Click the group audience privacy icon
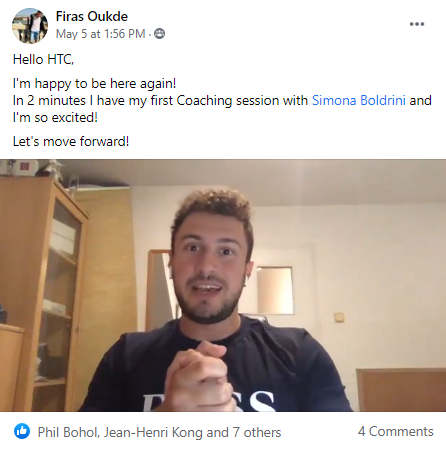The width and height of the screenshot is (446, 449). pos(159,34)
